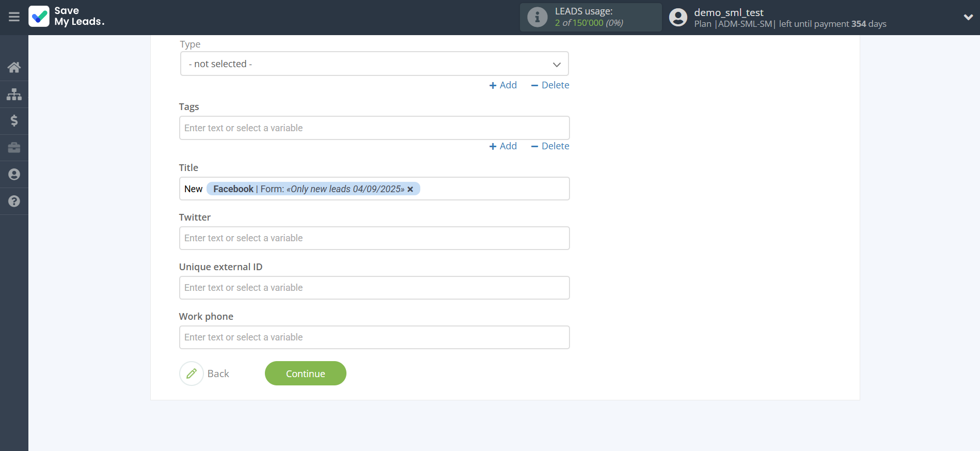The height and width of the screenshot is (451, 980).
Task: Open profile via the sidebar user icon
Action: (x=14, y=175)
